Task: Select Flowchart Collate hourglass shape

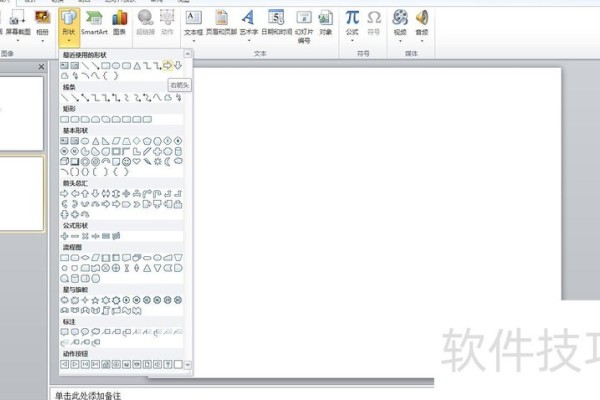Action: (126, 268)
